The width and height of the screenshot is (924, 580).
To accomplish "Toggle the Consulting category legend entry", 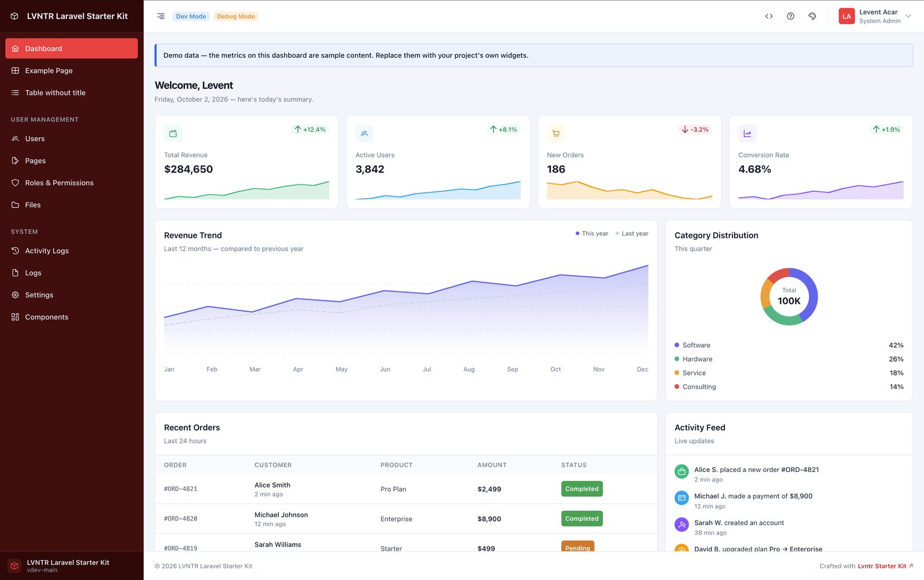I will click(x=695, y=386).
